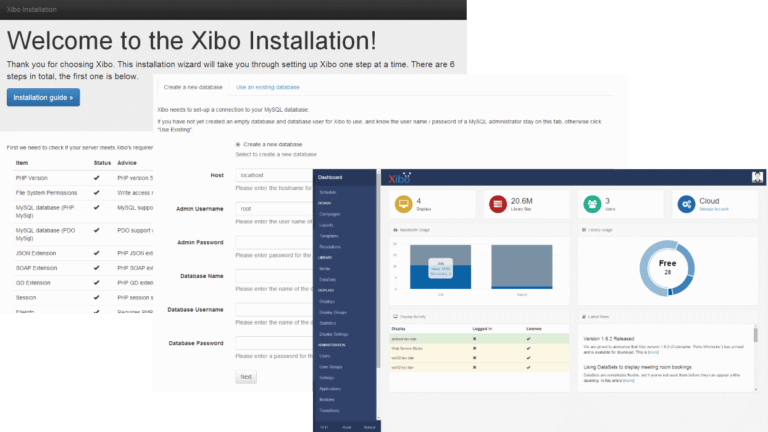Click the yellow Displays monitor icon
Viewport: 768px width, 432px height.
point(402,204)
